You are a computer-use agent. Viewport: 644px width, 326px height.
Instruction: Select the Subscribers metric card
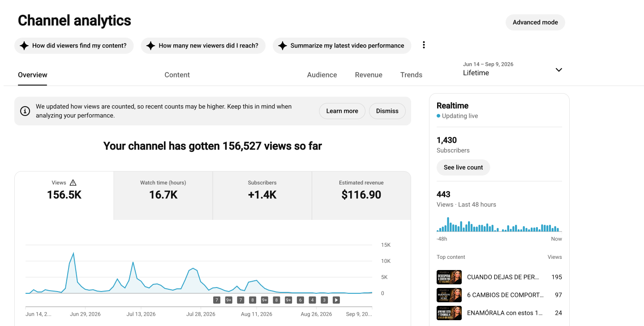(262, 195)
